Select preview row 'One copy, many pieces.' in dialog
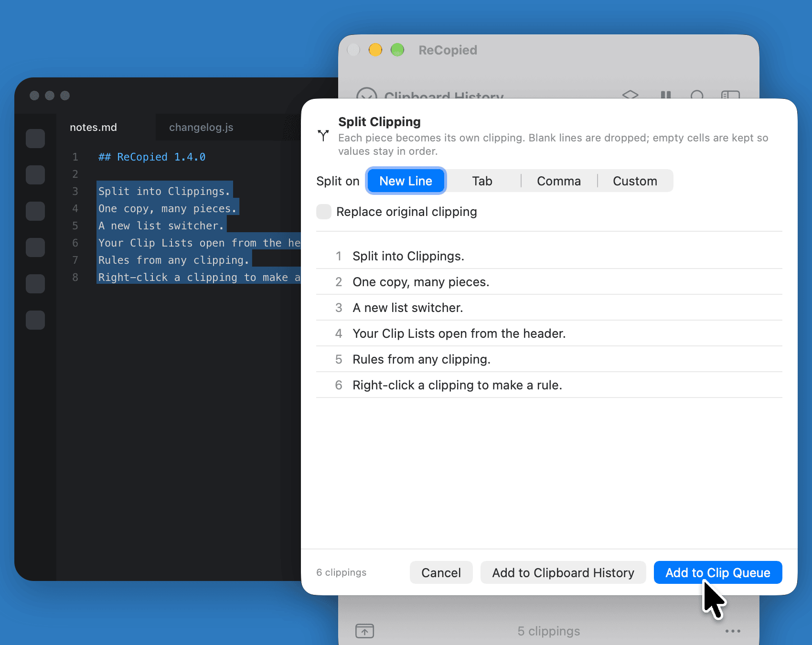Viewport: 812px width, 645px height. (549, 282)
